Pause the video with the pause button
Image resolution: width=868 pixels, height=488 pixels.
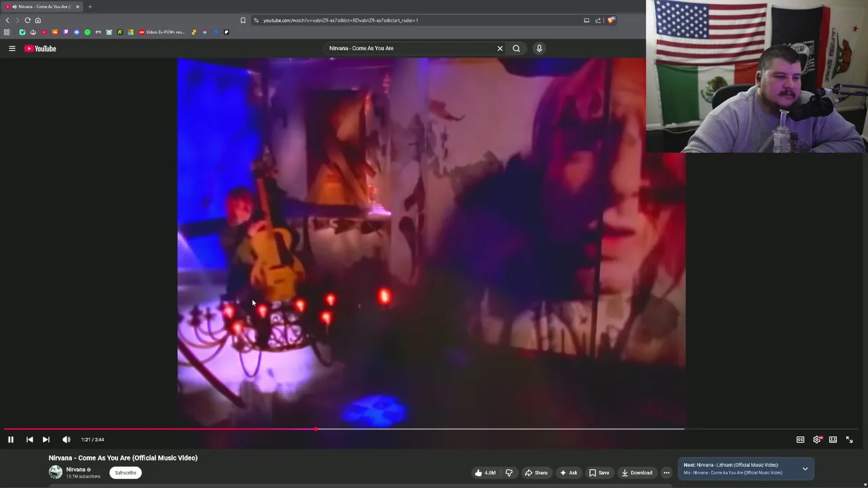11,439
